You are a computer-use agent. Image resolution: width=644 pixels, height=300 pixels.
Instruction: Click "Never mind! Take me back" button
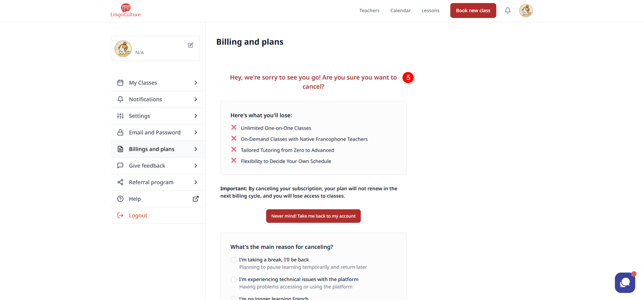click(x=313, y=216)
